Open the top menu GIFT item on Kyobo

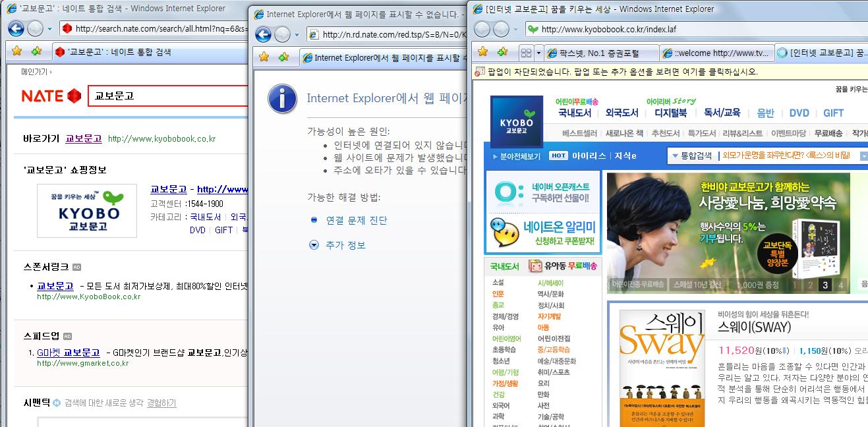834,113
